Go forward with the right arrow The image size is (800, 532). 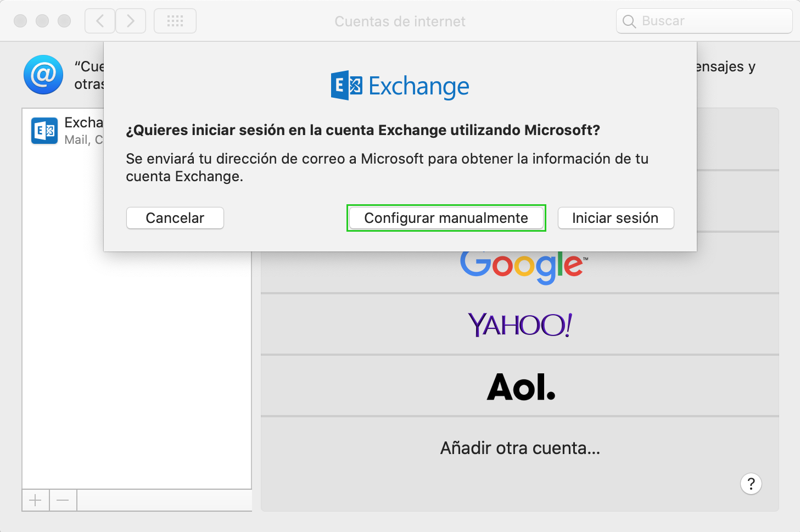131,21
